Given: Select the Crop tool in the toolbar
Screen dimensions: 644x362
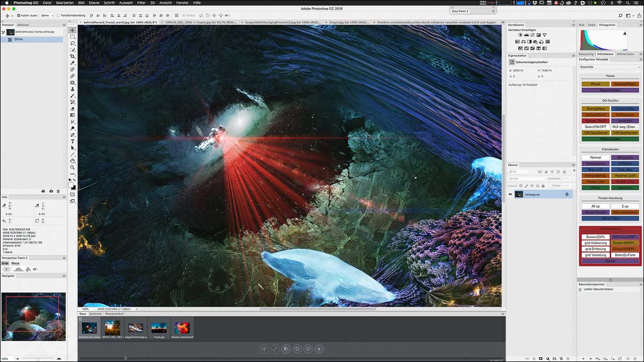Looking at the screenshot, I should pos(72,56).
